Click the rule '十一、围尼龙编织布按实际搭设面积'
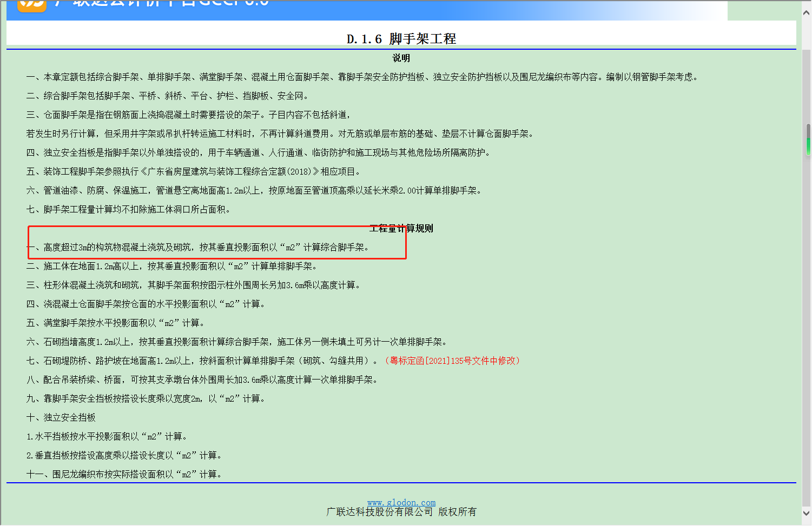This screenshot has height=526, width=812. coord(126,474)
